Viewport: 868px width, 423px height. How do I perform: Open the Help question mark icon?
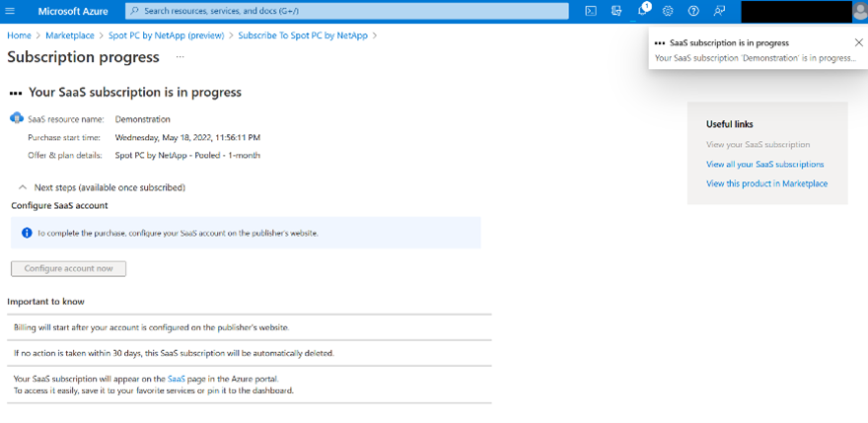(x=693, y=11)
